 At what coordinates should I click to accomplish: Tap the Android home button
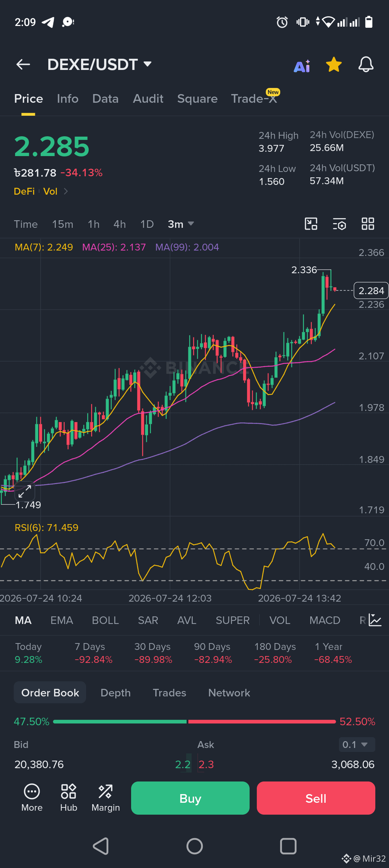click(194, 846)
